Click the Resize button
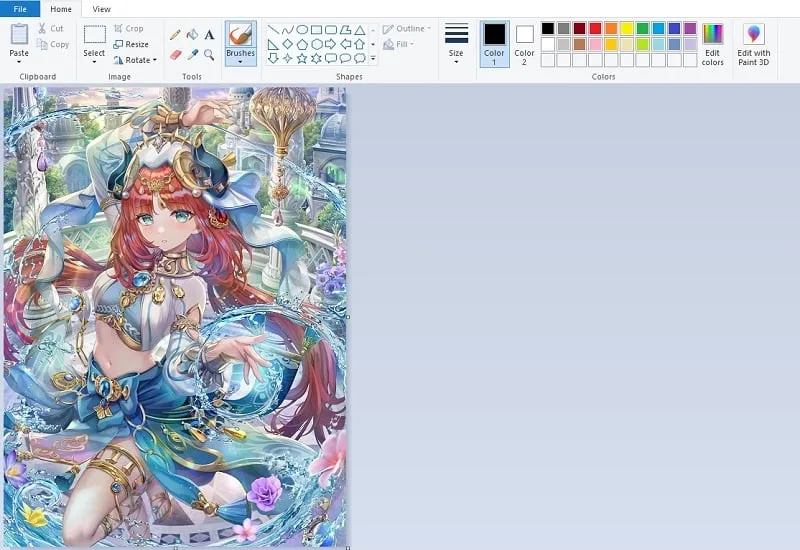Viewport: 800px width, 550px height. coord(131,44)
